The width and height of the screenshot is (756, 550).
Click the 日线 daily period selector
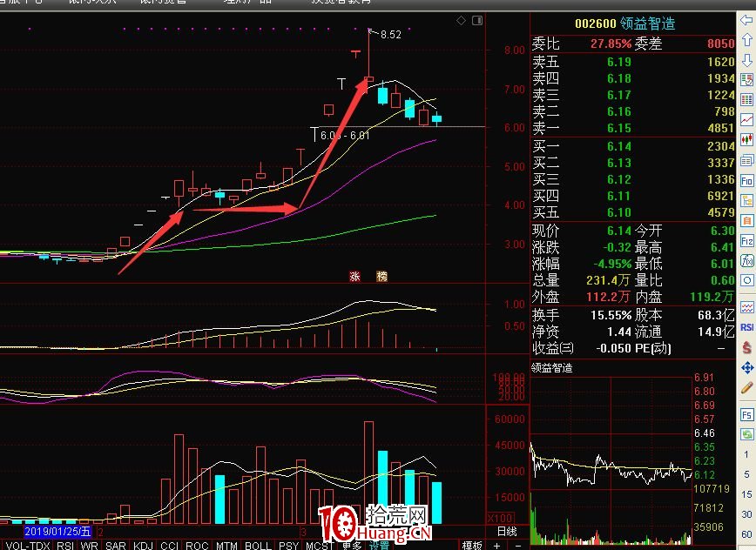pos(507,531)
